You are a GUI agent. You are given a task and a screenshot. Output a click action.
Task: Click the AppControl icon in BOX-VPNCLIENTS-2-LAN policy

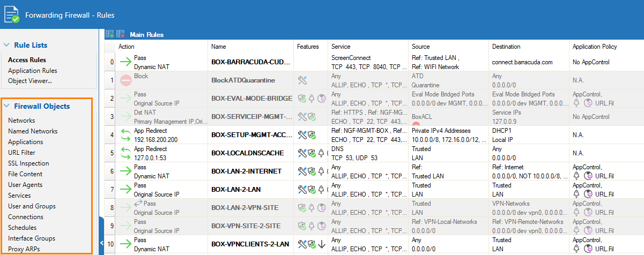pos(577,248)
